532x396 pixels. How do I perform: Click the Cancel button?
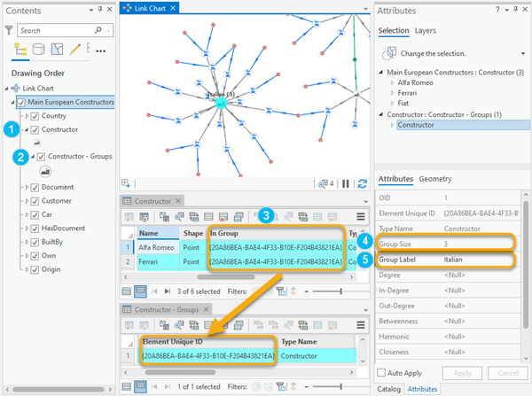point(508,372)
